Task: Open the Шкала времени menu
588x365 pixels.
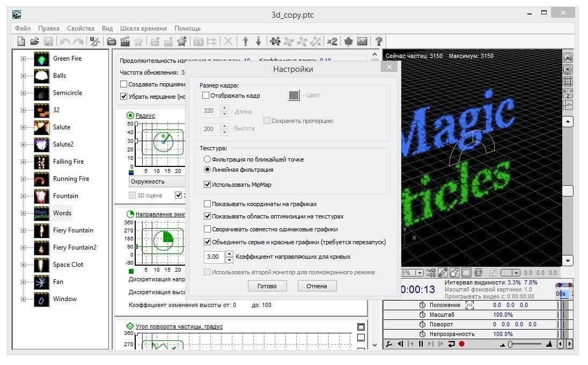Action: point(143,28)
